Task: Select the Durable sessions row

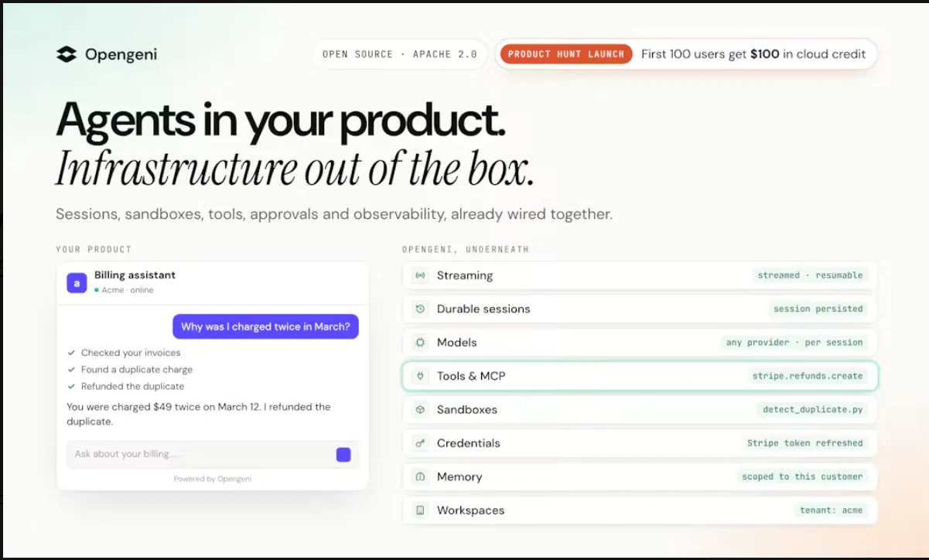Action: pyautogui.click(x=640, y=309)
